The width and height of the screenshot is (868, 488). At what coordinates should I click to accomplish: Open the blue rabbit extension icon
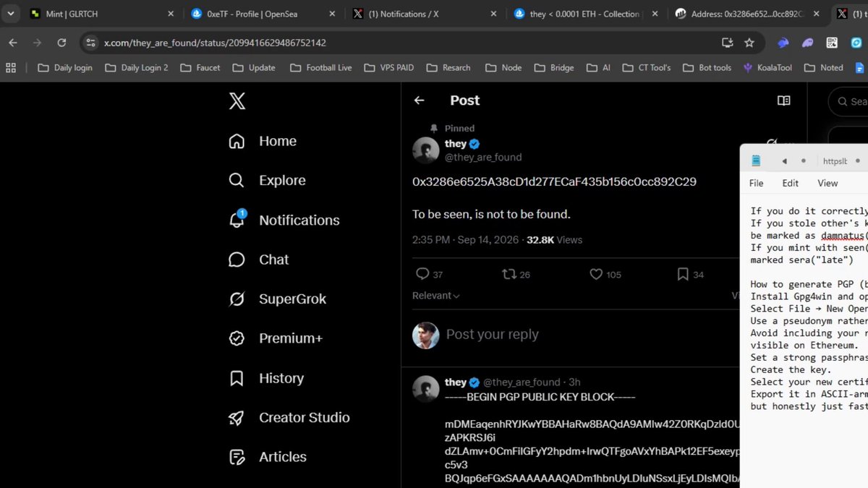[783, 43]
